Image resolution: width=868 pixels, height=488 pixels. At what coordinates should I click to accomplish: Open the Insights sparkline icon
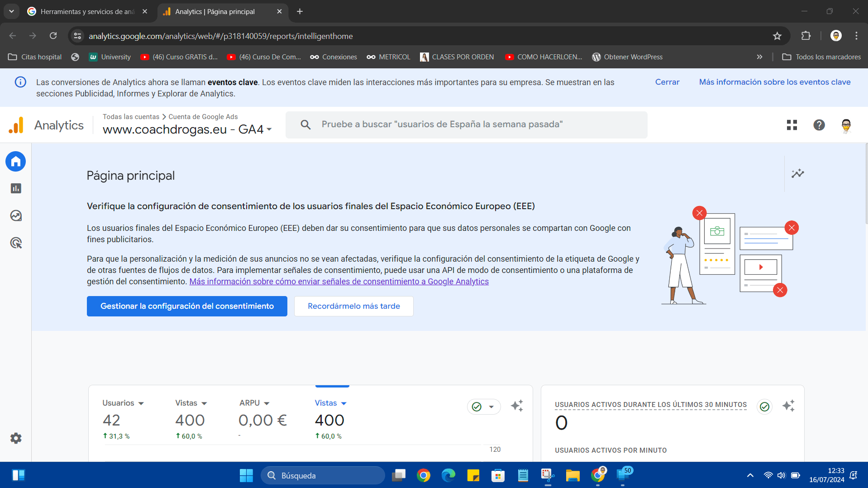(798, 173)
